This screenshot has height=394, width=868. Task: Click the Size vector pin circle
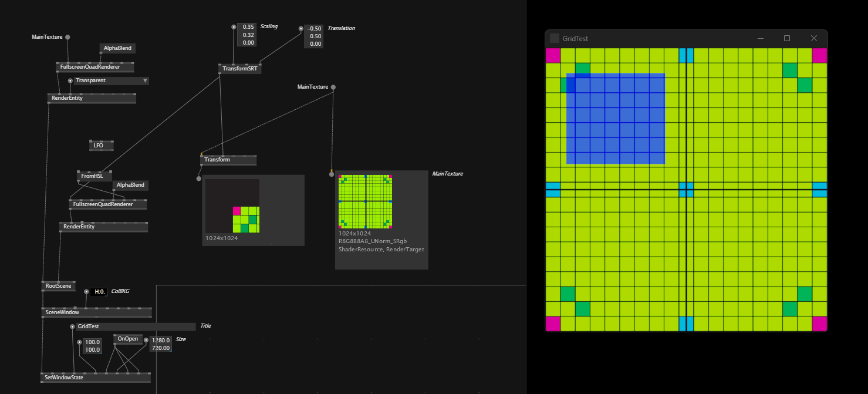pos(146,340)
